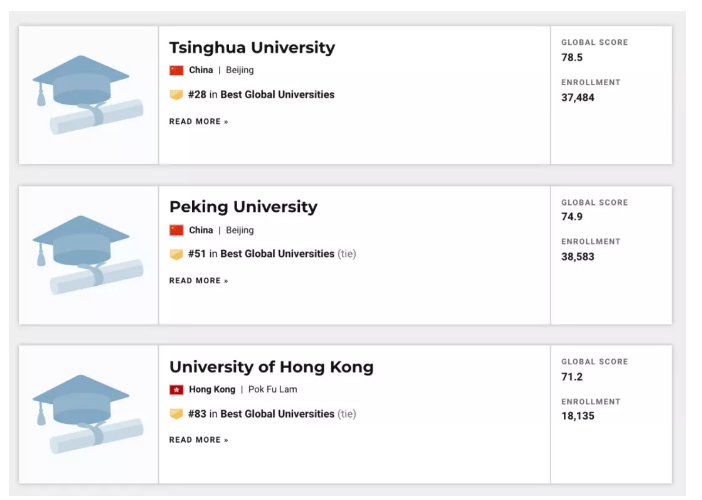Click Tsinghua's global score of 78.5
The width and height of the screenshot is (702, 500).
tap(571, 58)
